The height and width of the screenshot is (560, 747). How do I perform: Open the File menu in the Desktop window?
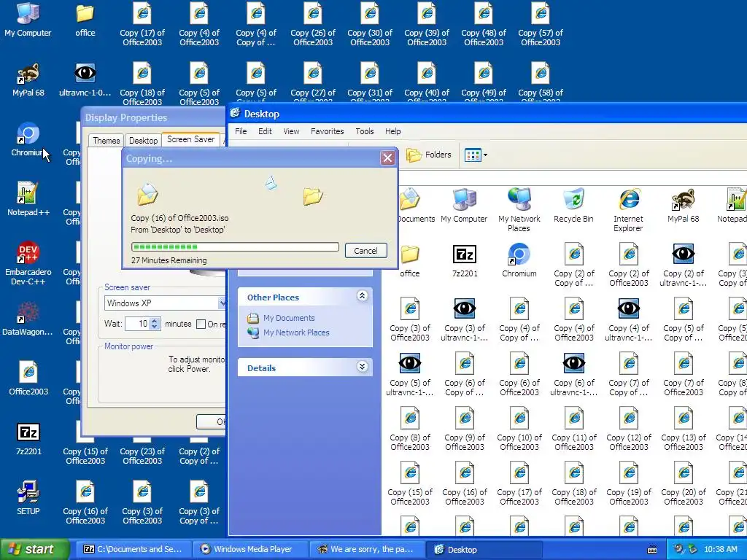pos(241,131)
